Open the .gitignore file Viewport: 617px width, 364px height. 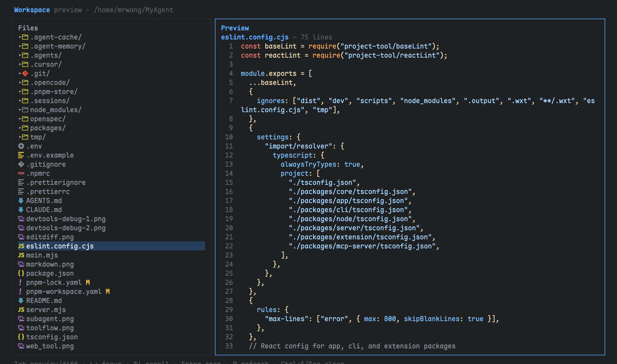pyautogui.click(x=46, y=164)
